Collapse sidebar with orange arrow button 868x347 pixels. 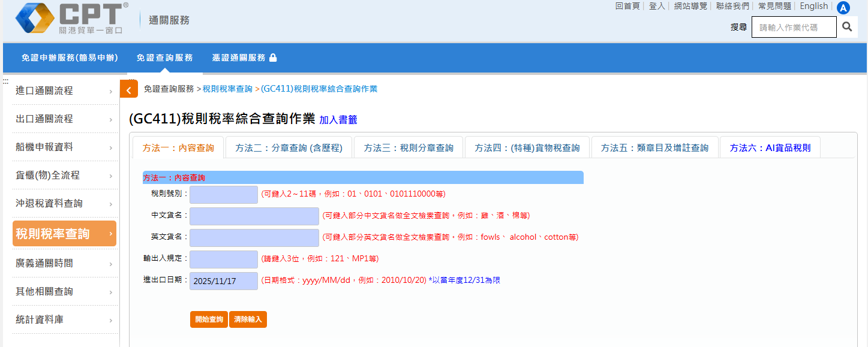click(129, 89)
